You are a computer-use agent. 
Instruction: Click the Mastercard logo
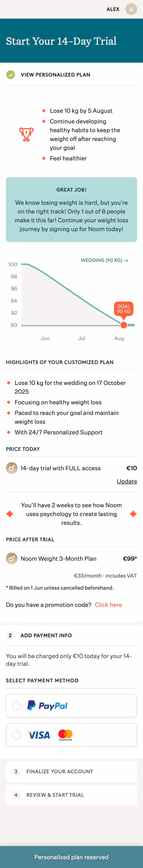tap(65, 735)
